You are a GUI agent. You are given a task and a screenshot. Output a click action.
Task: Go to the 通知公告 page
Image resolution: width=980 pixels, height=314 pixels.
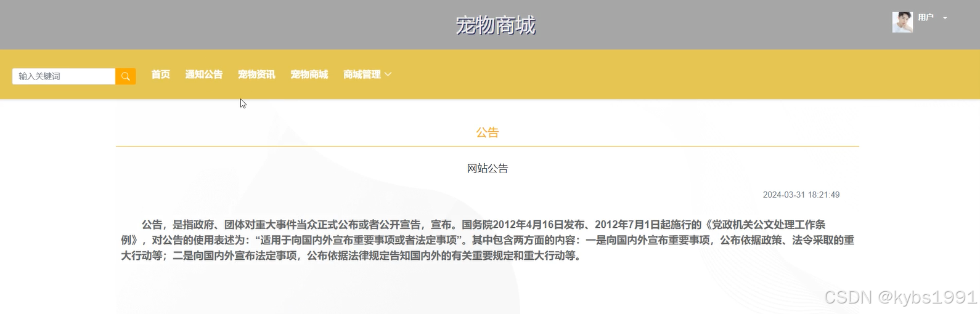(204, 74)
